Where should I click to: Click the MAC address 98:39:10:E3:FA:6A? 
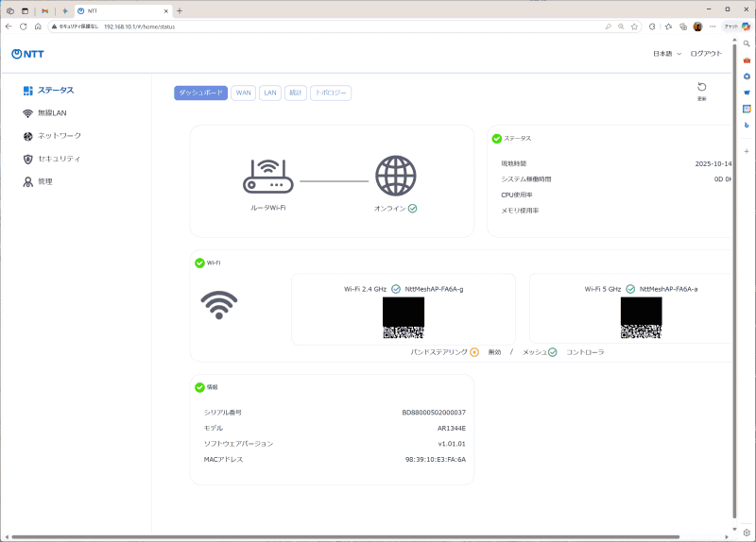pos(436,460)
